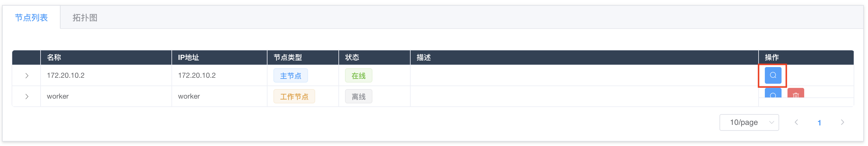Expand the worker row details
The width and height of the screenshot is (868, 146).
click(27, 97)
